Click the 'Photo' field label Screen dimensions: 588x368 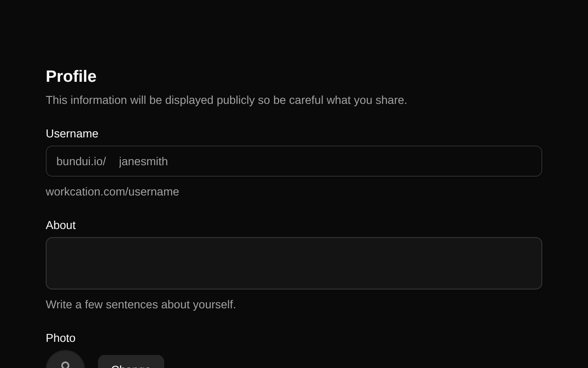click(61, 338)
